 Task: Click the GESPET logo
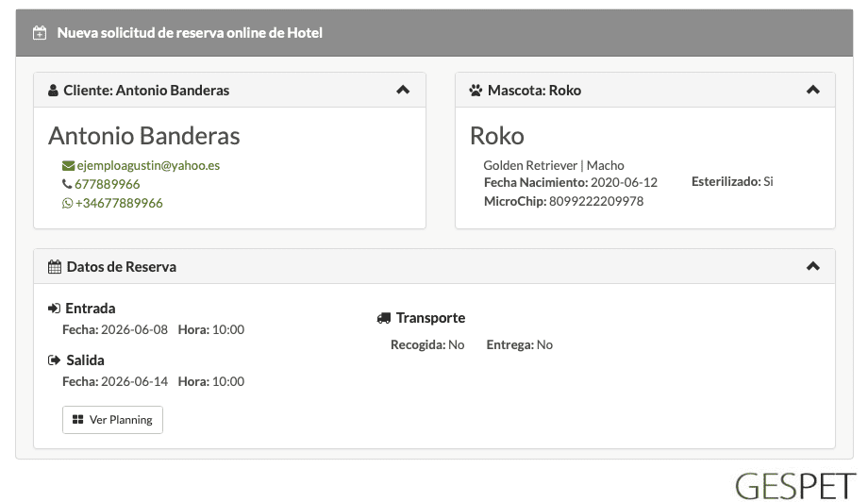point(795,486)
